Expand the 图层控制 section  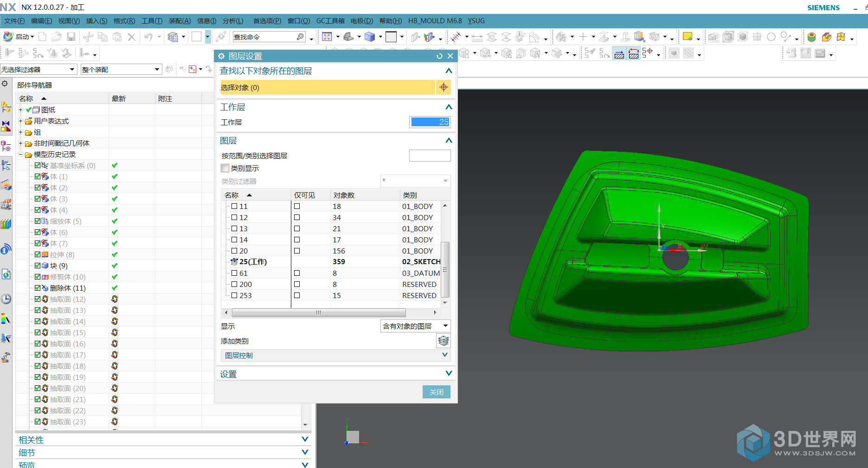[x=335, y=355]
